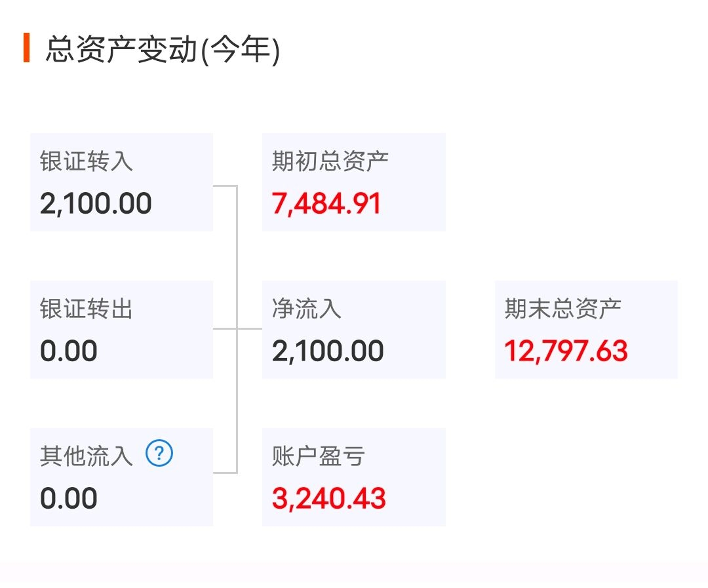Select the 银证转出 label
708x588 pixels.
click(87, 309)
